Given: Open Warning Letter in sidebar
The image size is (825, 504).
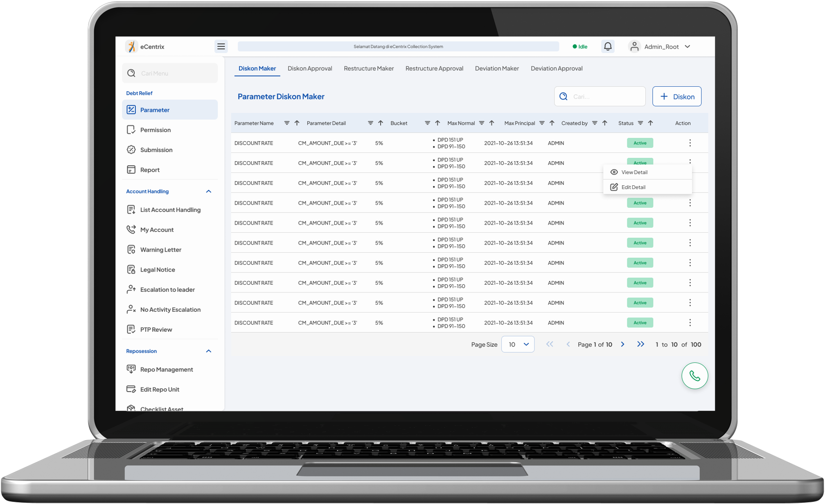Looking at the screenshot, I should 160,250.
